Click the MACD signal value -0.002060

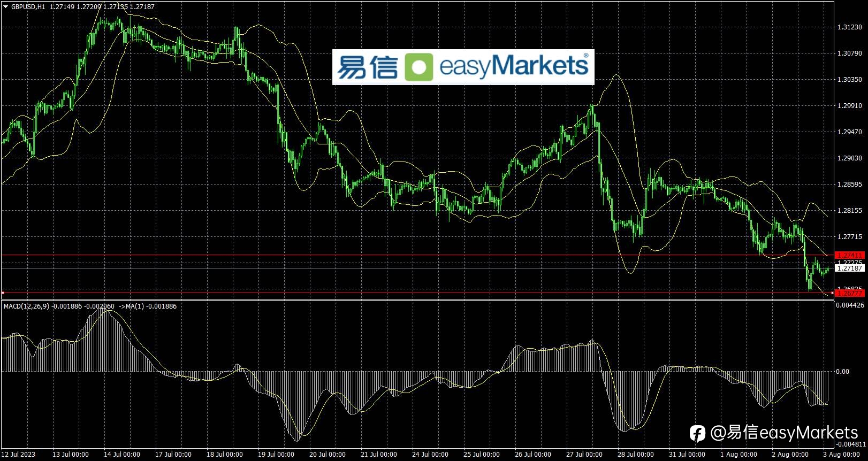tap(100, 306)
